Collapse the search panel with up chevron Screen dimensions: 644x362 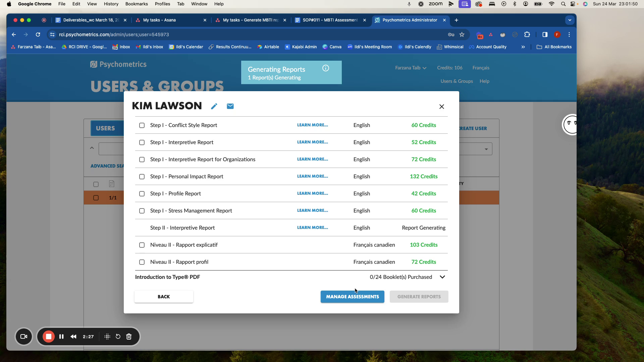click(92, 148)
